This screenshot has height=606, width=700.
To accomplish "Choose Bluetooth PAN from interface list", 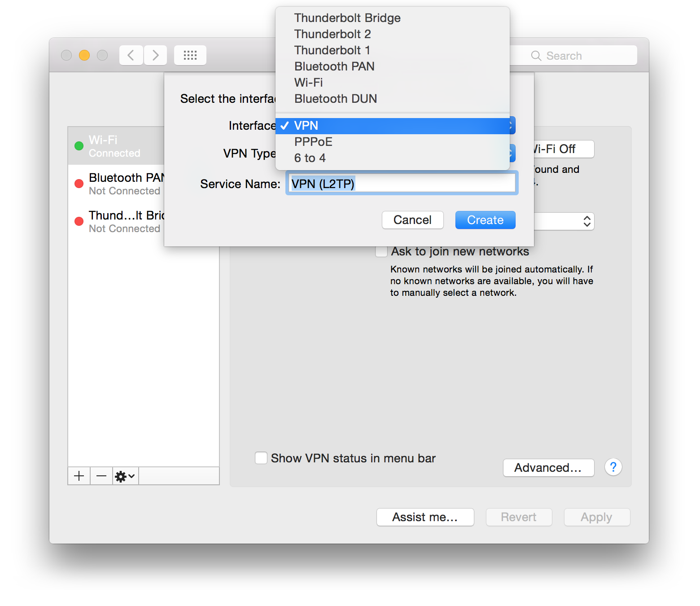I will pos(393,66).
